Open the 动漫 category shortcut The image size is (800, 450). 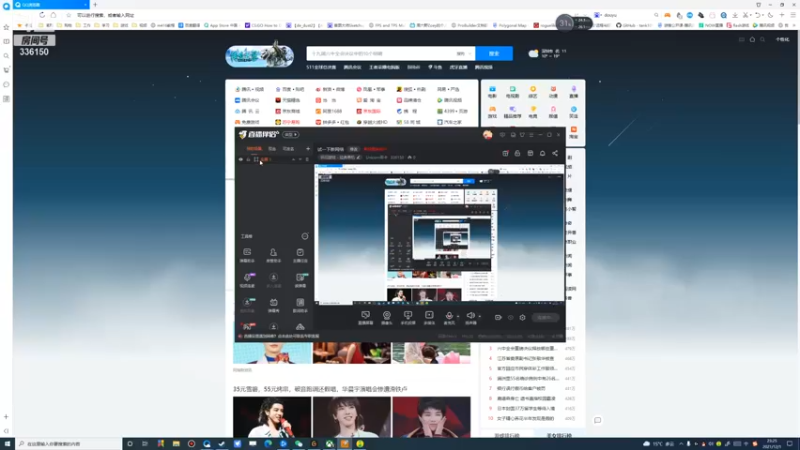click(x=553, y=92)
